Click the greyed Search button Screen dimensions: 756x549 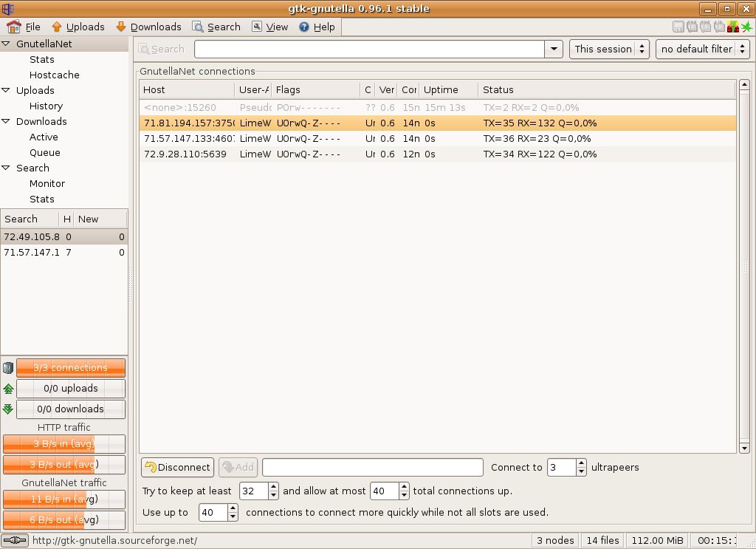[162, 50]
